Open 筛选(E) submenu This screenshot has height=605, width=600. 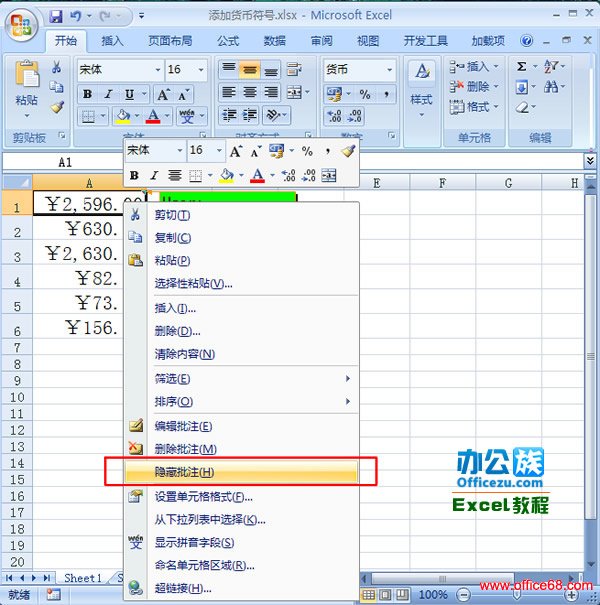click(x=241, y=379)
